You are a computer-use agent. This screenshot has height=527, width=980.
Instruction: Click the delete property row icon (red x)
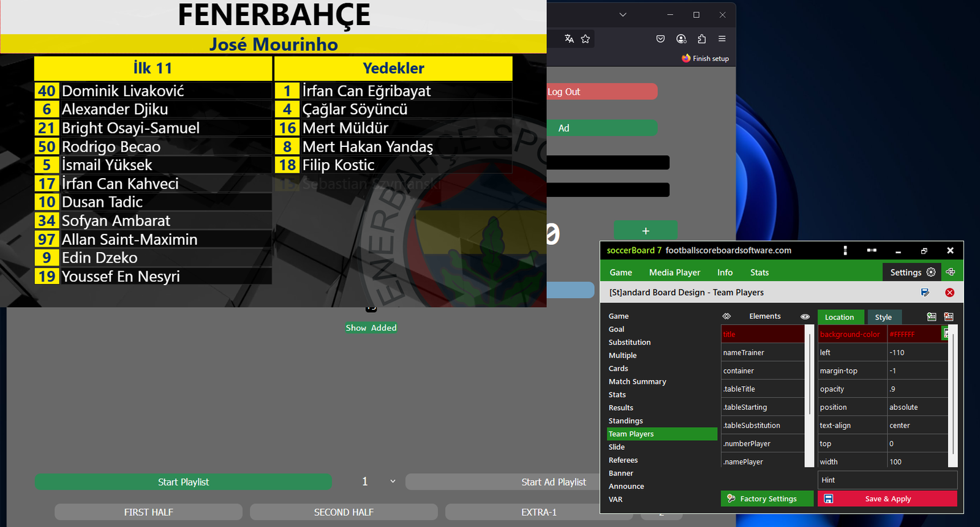(x=949, y=316)
